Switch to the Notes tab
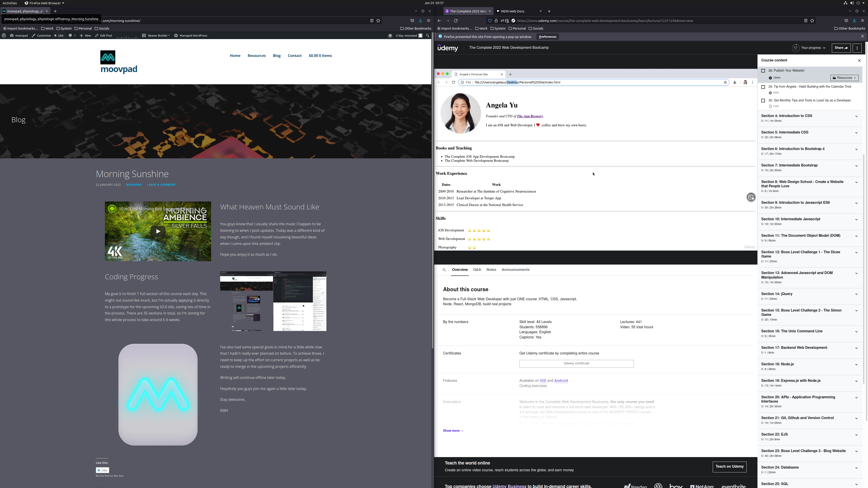Image resolution: width=868 pixels, height=488 pixels. point(491,270)
